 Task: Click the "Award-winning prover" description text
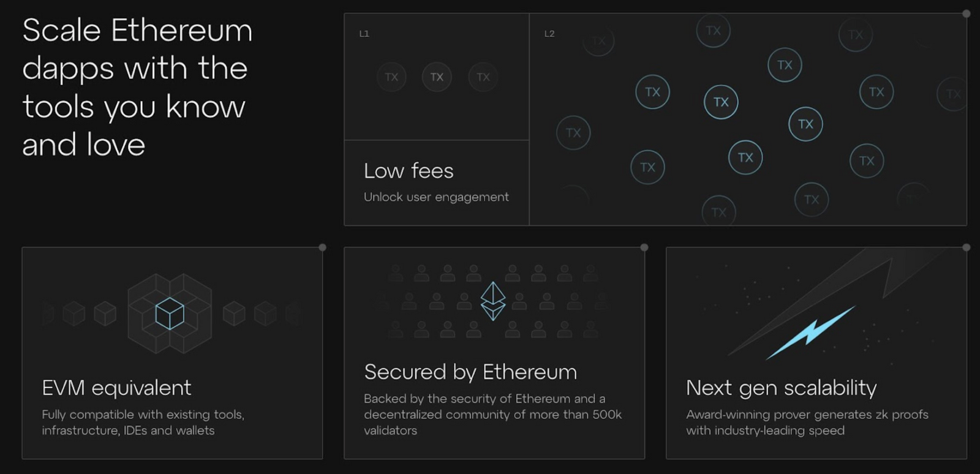coord(807,423)
